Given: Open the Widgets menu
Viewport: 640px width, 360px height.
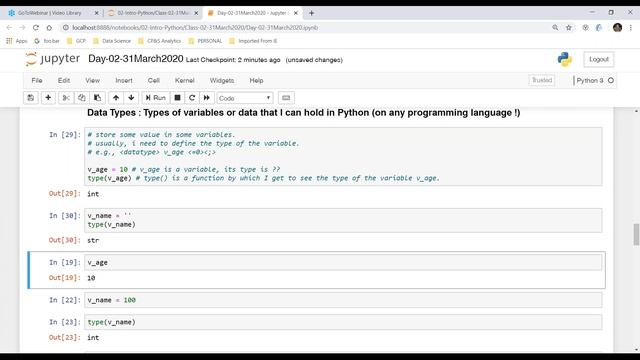Looking at the screenshot, I should pos(222,80).
